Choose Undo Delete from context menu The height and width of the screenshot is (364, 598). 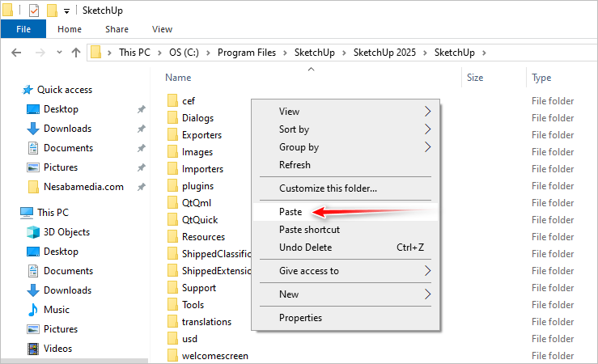[x=346, y=248]
